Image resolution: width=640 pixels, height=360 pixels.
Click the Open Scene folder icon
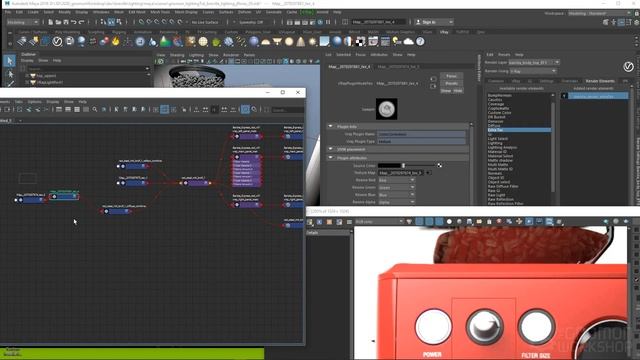pos(58,22)
